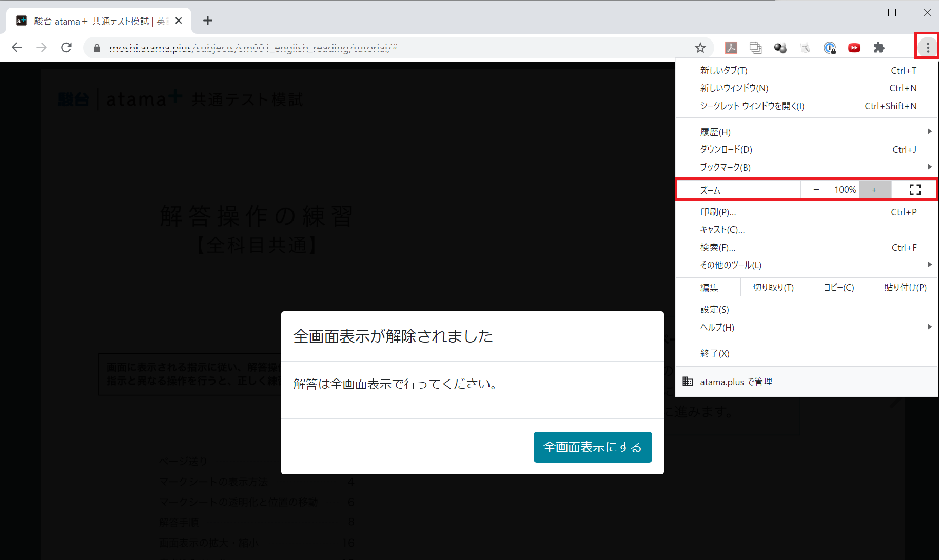
Task: Open 検索(F)... from the menu
Action: tap(807, 247)
